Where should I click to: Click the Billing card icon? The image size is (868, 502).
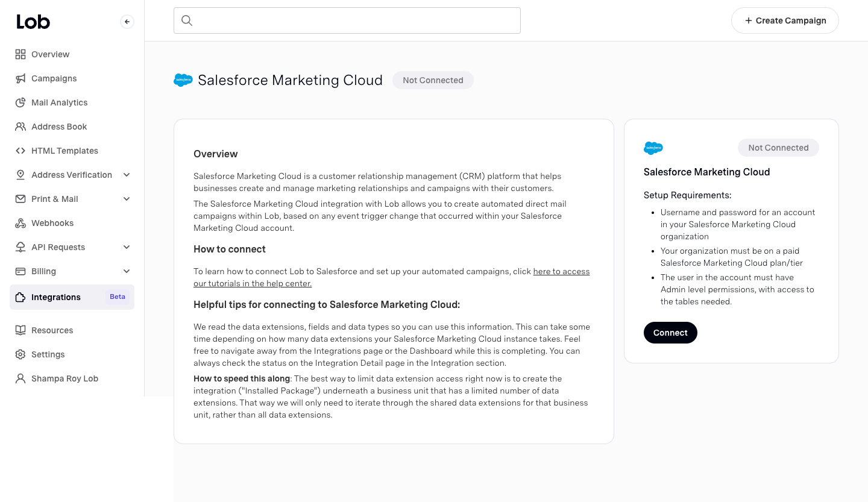pos(20,271)
